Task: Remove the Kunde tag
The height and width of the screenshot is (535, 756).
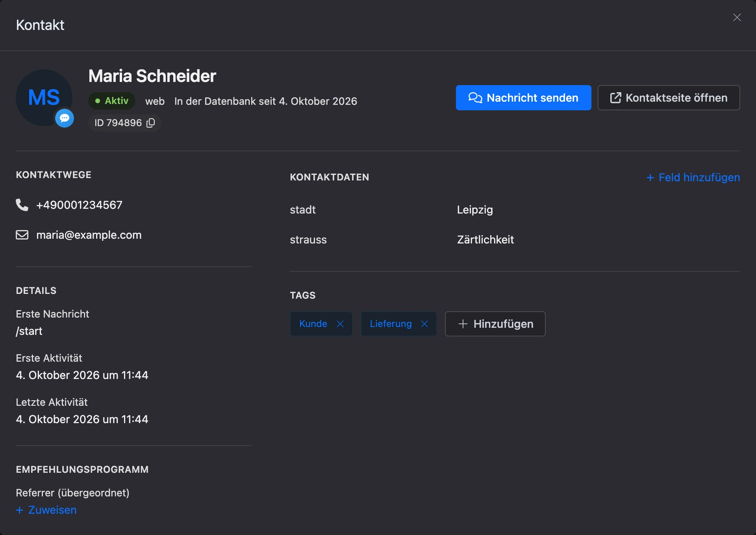Action: pos(340,324)
